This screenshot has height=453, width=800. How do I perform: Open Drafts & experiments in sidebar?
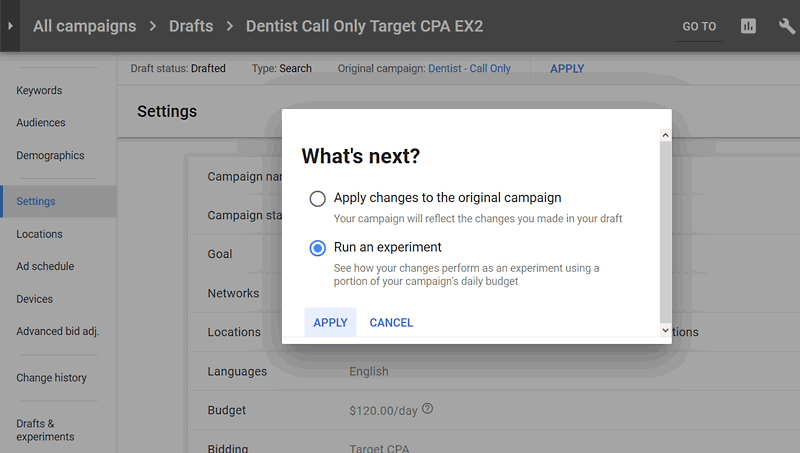[x=45, y=430]
